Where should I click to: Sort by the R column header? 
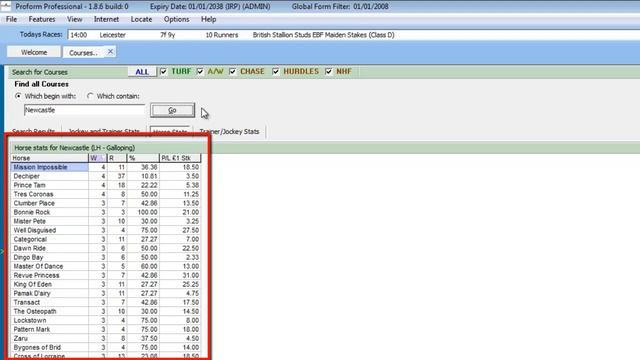click(x=117, y=158)
